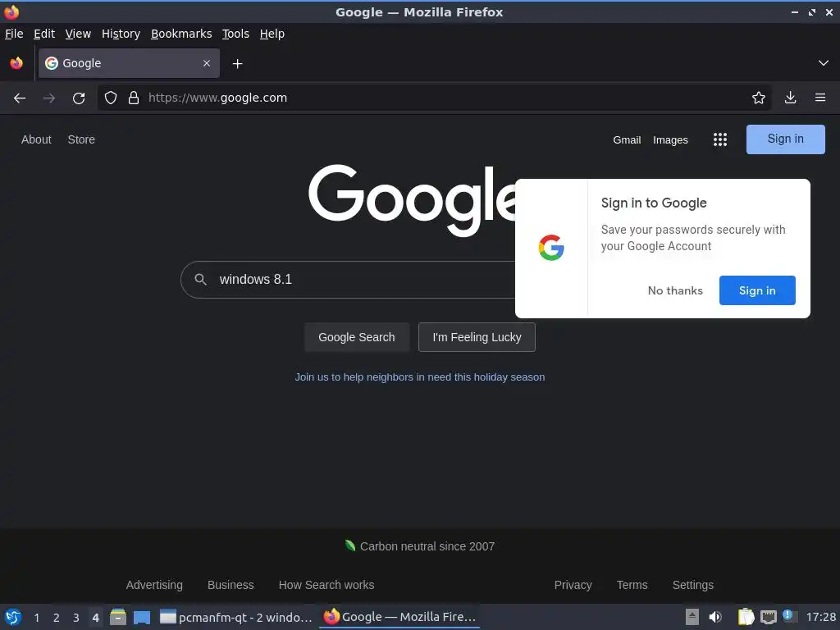Screen dimensions: 840x630
Task: Open the Images link
Action: pos(670,139)
